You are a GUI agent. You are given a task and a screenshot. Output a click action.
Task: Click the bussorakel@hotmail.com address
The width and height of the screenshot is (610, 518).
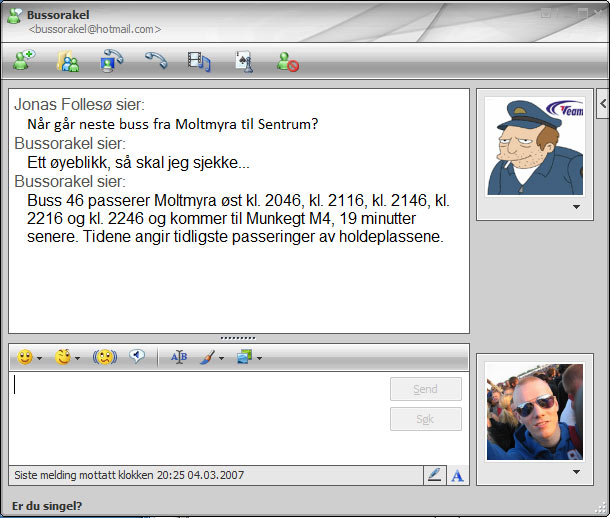(x=94, y=29)
